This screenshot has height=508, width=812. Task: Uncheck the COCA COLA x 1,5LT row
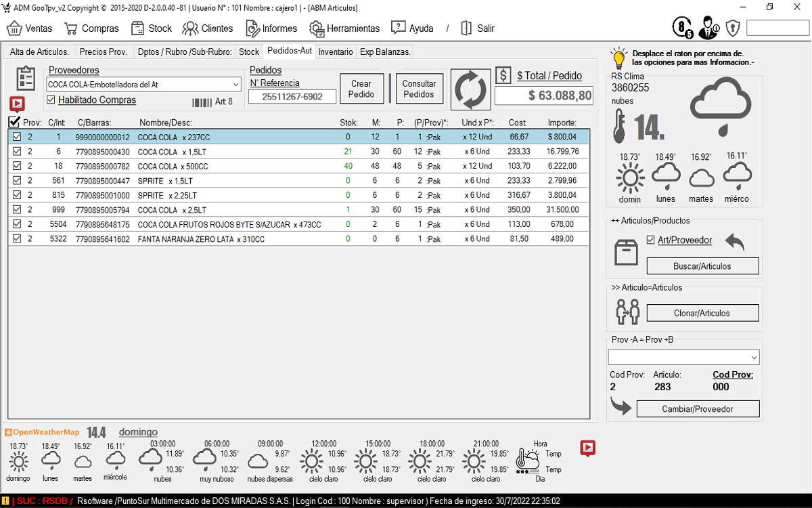18,152
